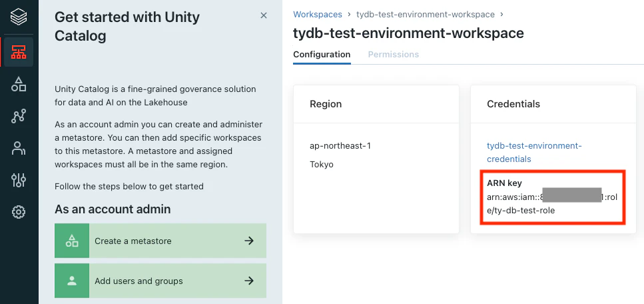
Task: Click the Create a metastore shapes icon
Action: [72, 241]
